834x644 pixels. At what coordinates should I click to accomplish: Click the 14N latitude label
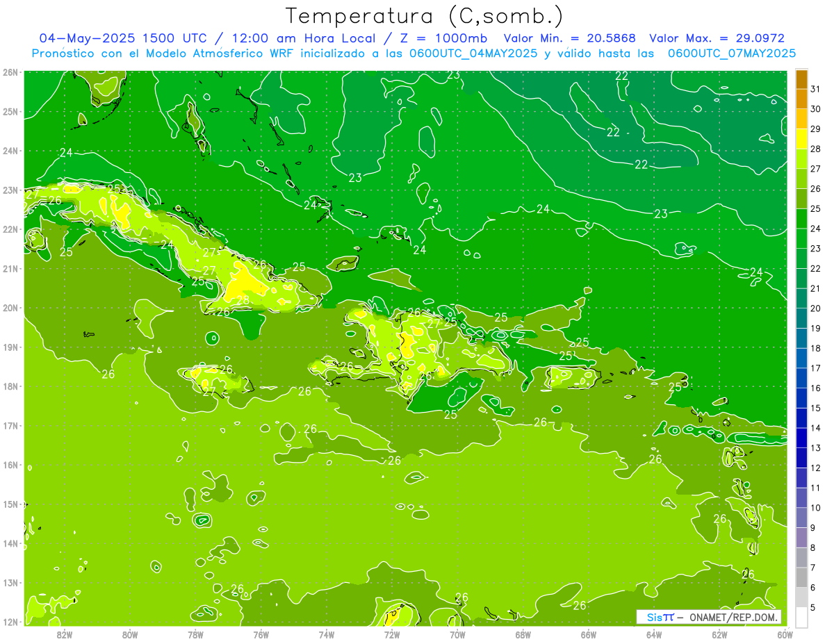coord(10,543)
